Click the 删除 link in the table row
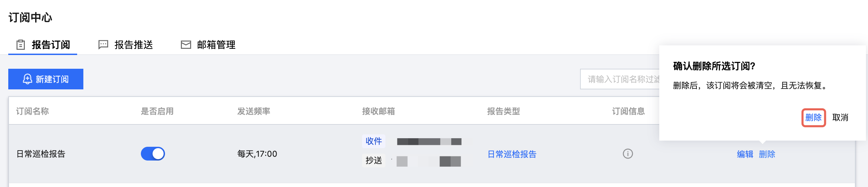The width and height of the screenshot is (868, 187). (767, 154)
